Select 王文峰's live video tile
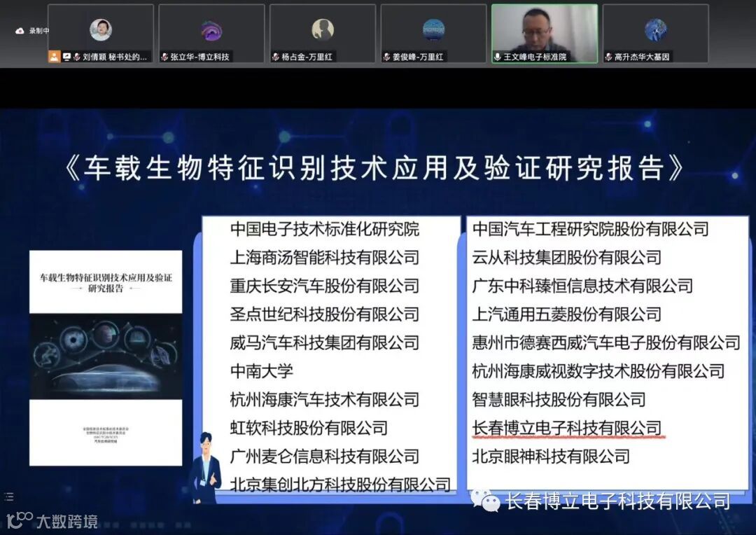This screenshot has height=535, width=756. (545, 34)
